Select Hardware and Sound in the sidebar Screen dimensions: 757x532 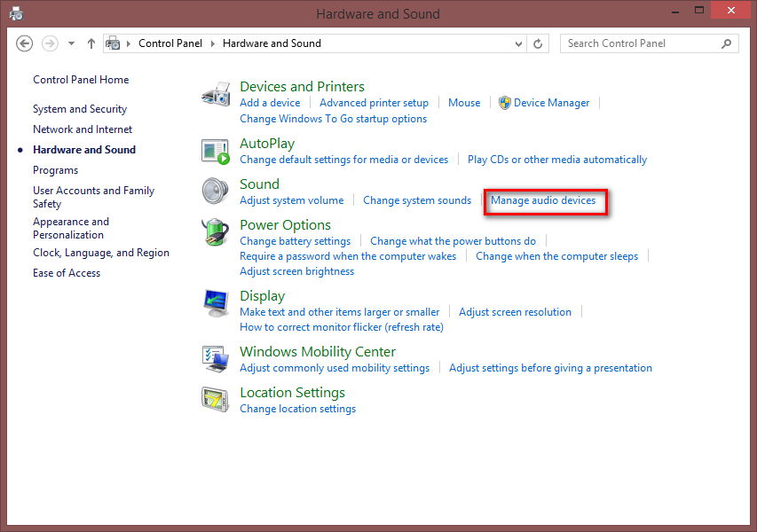[84, 150]
